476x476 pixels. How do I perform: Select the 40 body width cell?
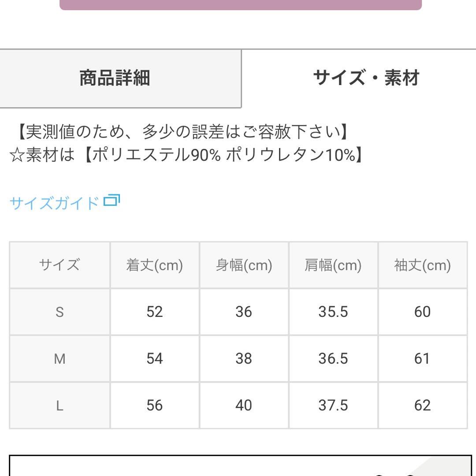point(244,405)
